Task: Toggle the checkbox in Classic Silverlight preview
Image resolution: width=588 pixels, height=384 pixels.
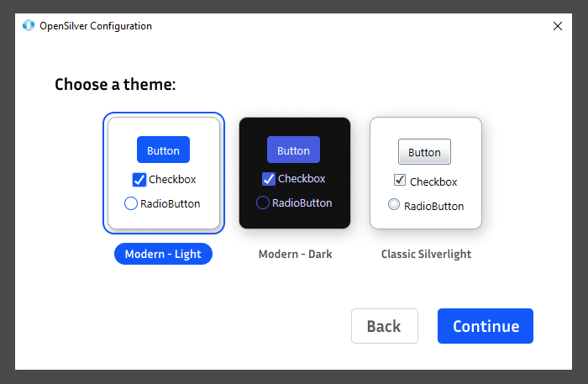Action: (x=401, y=180)
